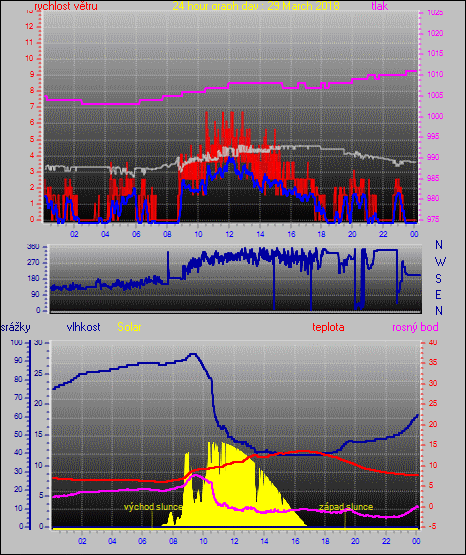The height and width of the screenshot is (555, 466).
Task: Click the 9 value on wind speed axis
Action: click(x=32, y=75)
